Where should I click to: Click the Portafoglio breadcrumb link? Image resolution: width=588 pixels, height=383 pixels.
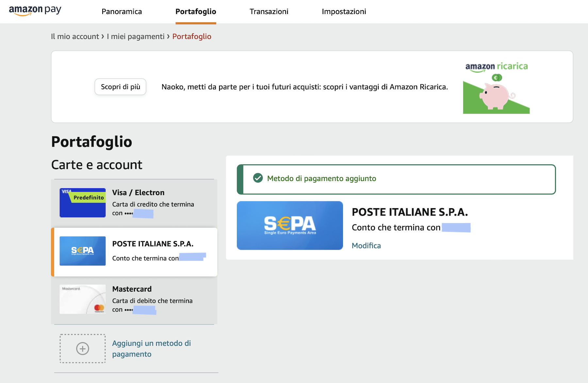pyautogui.click(x=192, y=36)
